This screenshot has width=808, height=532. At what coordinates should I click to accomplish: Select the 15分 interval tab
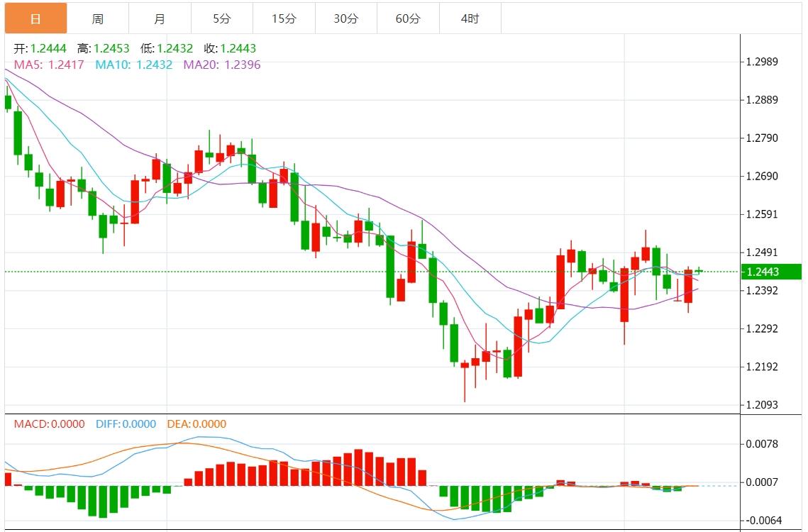[284, 18]
